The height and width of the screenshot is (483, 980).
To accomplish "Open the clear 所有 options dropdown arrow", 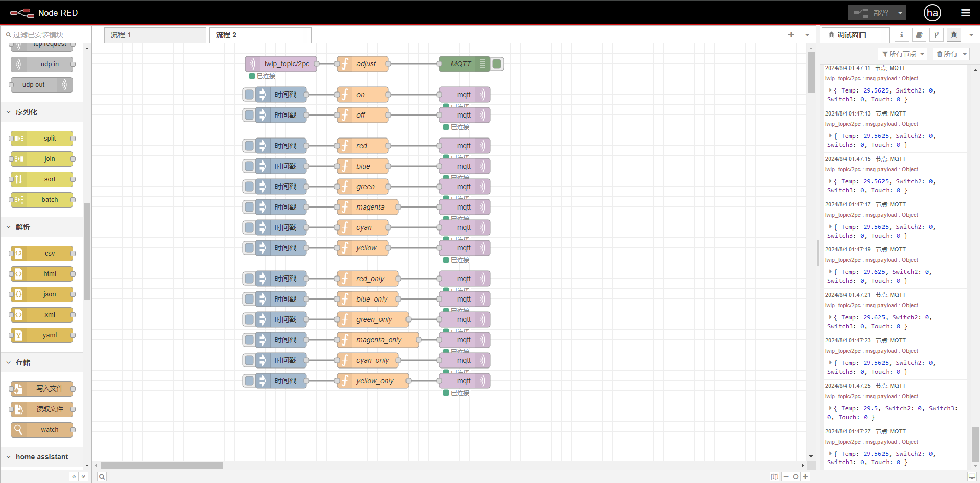I will click(965, 54).
